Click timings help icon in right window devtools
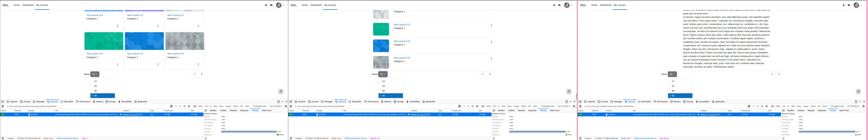The width and height of the screenshot is (868, 140). pos(783,138)
